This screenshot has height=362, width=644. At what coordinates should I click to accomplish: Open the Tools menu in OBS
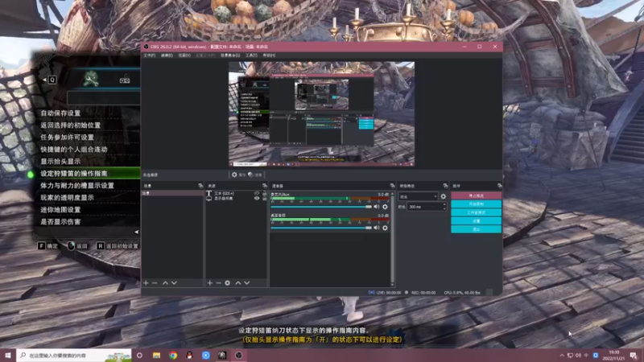(251, 55)
